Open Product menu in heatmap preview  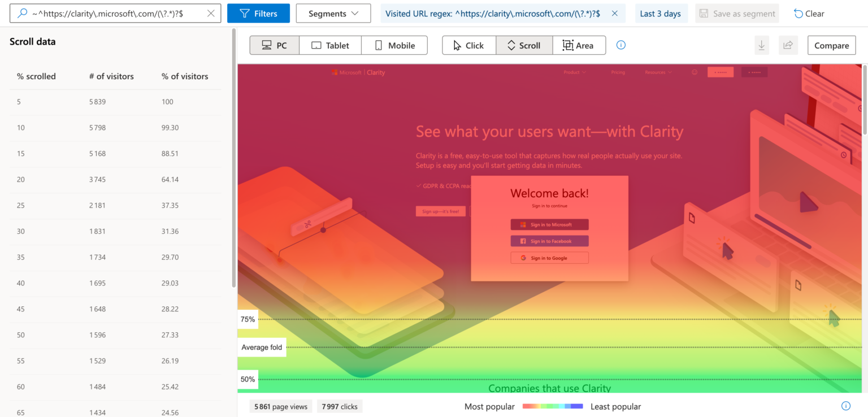click(575, 72)
